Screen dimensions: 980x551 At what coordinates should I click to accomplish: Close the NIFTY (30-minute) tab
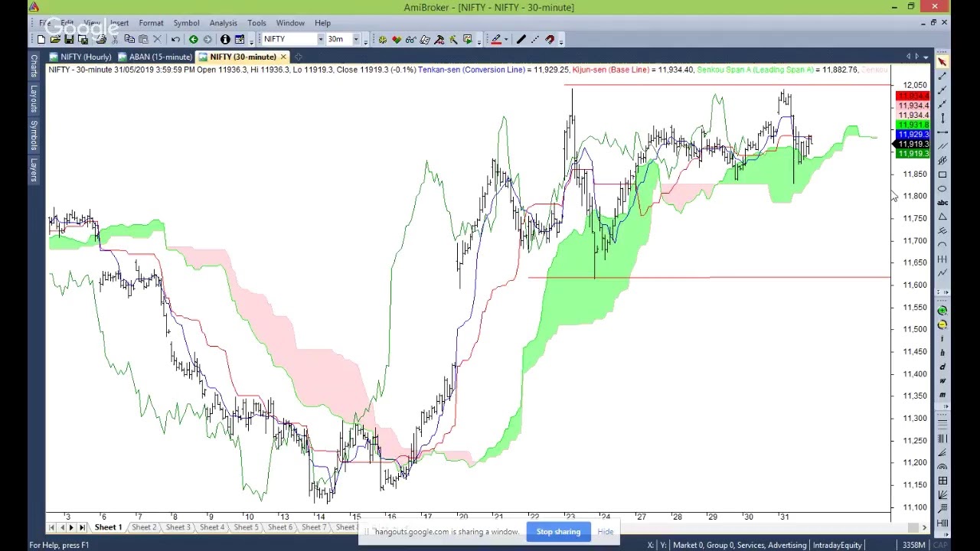283,57
